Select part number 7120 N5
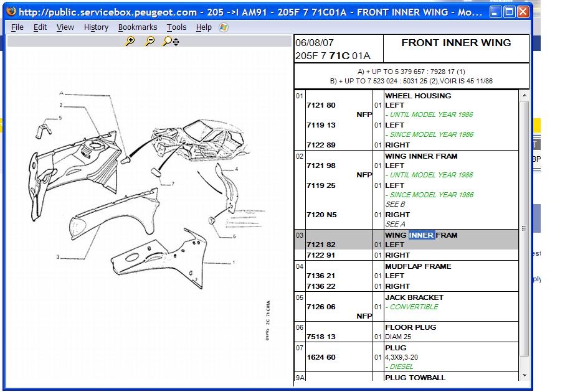Screen dimensions: 565x392 click(321, 215)
